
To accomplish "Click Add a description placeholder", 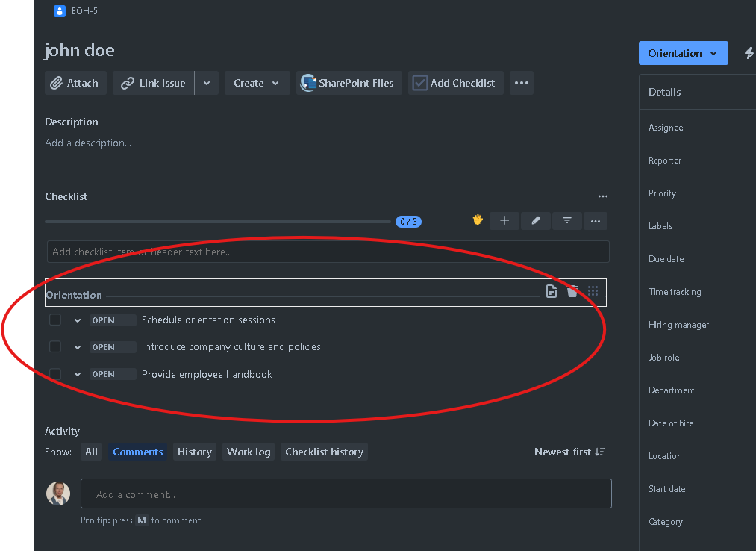I will pyautogui.click(x=88, y=143).
